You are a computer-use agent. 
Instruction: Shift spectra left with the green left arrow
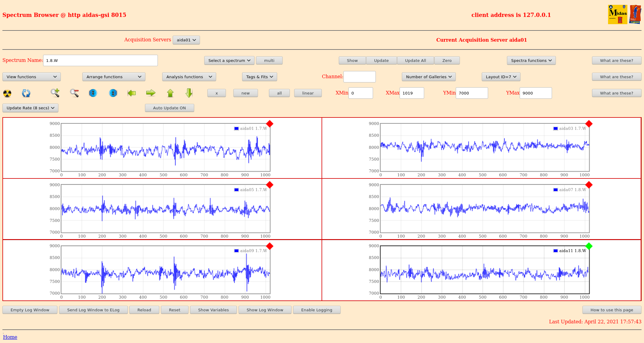click(x=132, y=93)
